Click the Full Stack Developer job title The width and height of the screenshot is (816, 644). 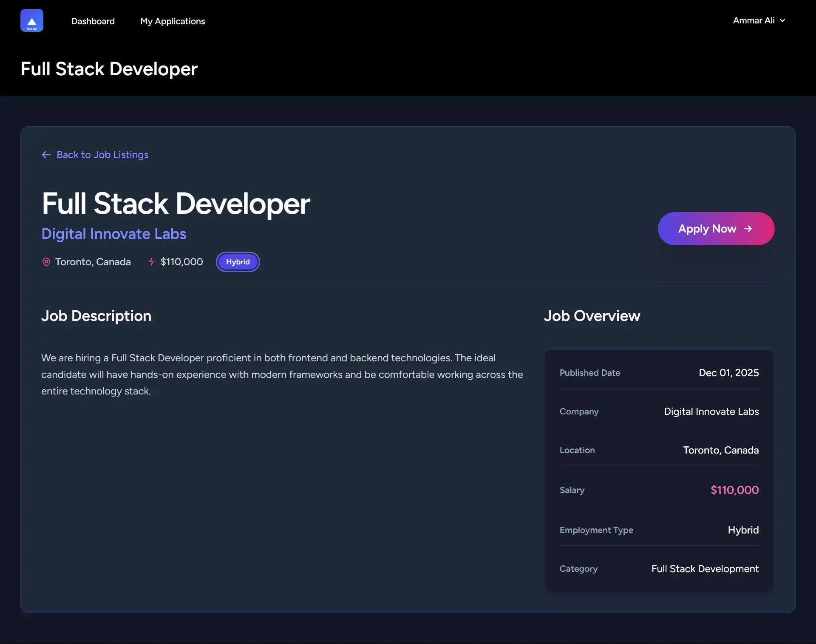[x=176, y=204]
